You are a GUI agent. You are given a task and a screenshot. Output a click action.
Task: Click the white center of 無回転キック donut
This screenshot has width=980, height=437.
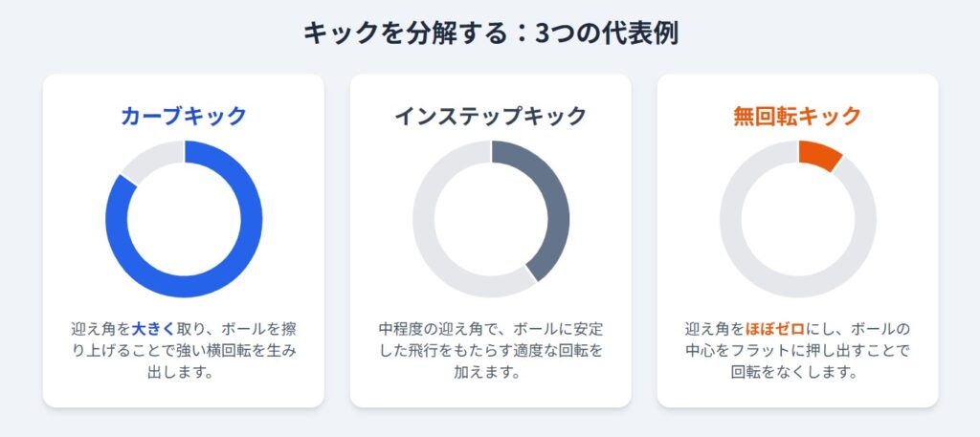point(798,218)
